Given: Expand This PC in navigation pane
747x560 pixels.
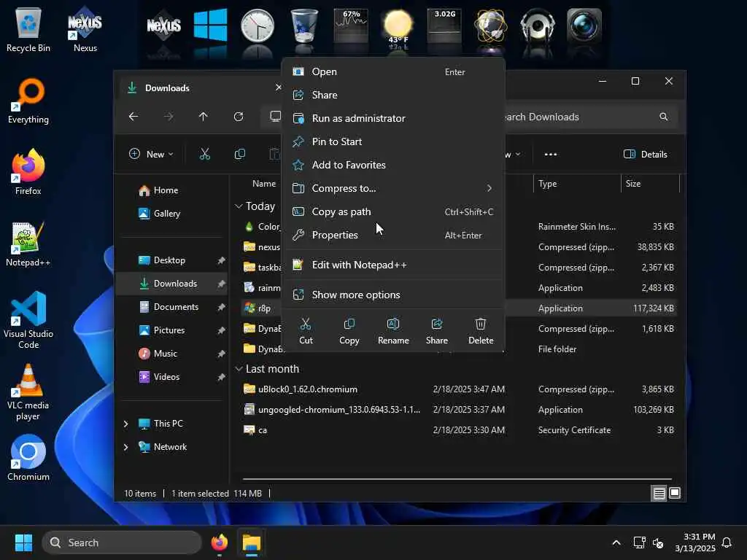Looking at the screenshot, I should tap(125, 424).
